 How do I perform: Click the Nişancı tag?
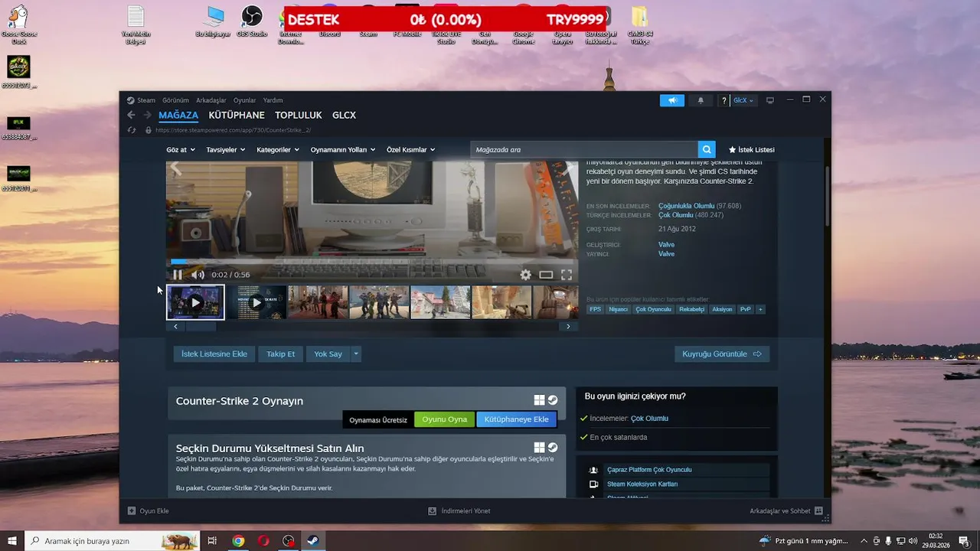pyautogui.click(x=619, y=309)
